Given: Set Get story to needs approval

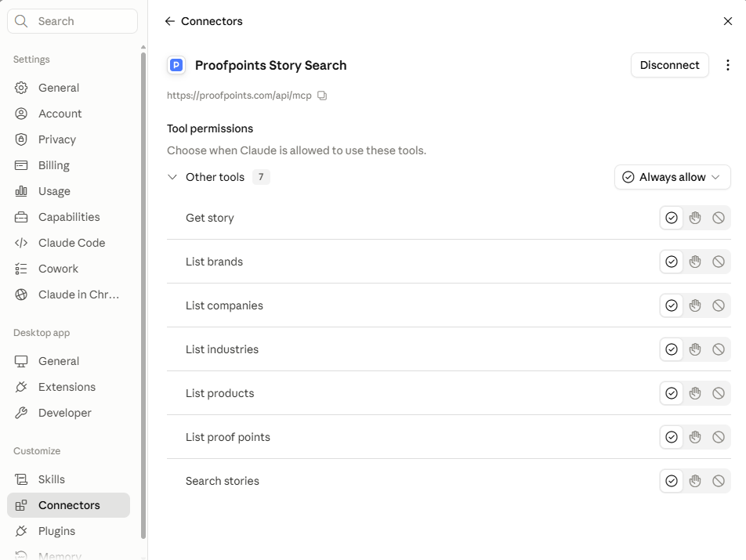Looking at the screenshot, I should [x=695, y=218].
